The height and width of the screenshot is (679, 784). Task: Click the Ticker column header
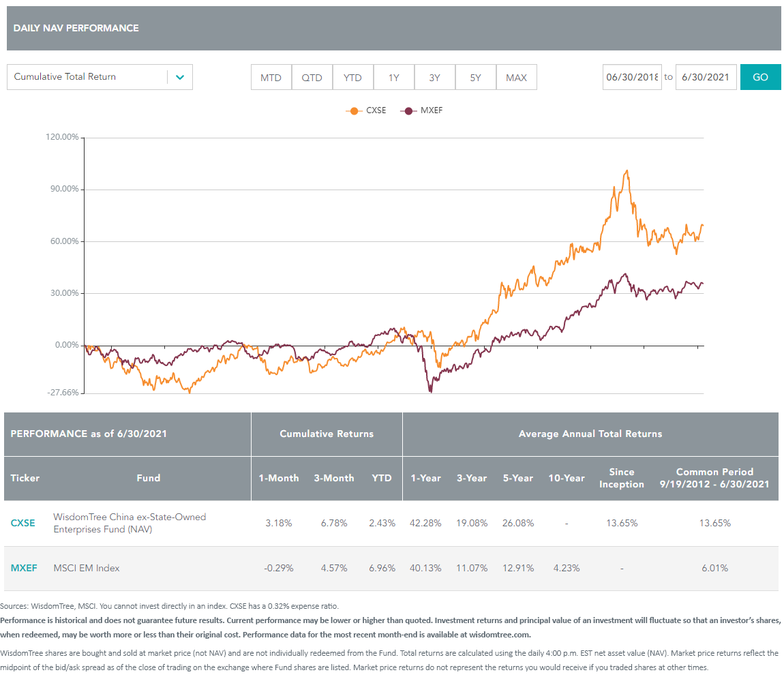point(25,478)
